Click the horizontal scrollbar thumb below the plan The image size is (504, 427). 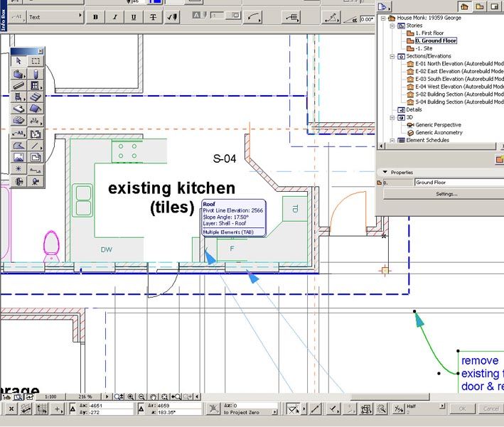pos(390,396)
